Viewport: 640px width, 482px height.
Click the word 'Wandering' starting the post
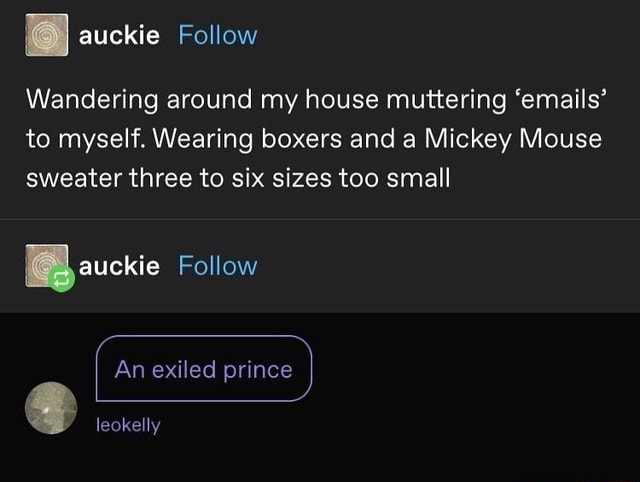95,101
